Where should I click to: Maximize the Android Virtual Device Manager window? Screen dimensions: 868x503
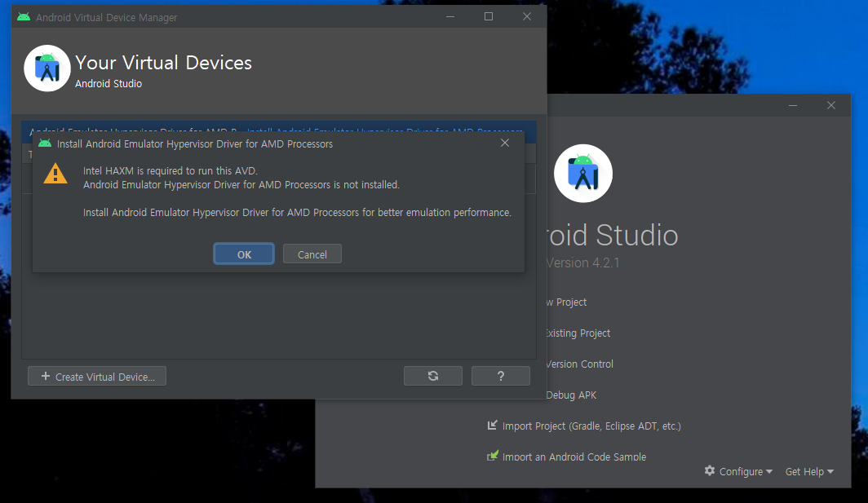tap(488, 16)
